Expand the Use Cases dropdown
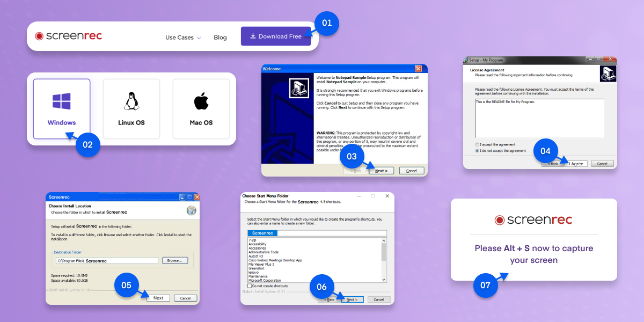The width and height of the screenshot is (644, 322). tap(183, 38)
